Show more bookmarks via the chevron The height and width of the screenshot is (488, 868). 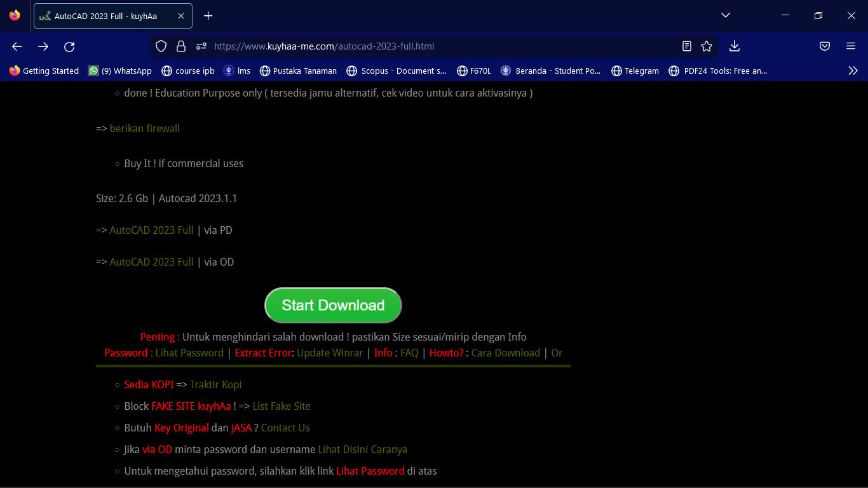click(853, 71)
